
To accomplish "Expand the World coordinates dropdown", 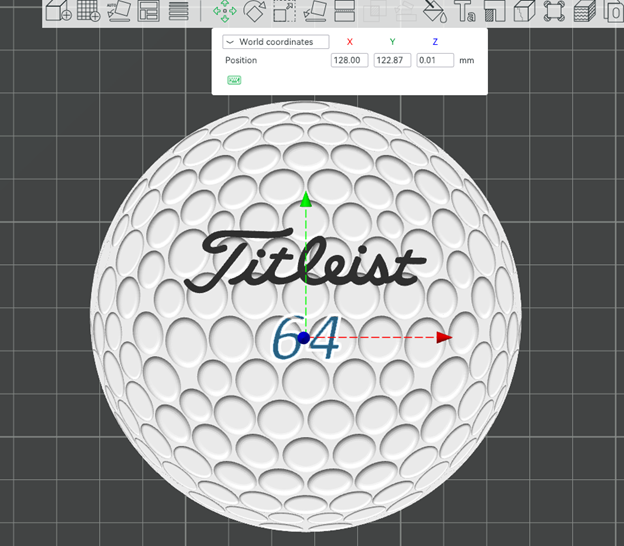I will pos(275,42).
